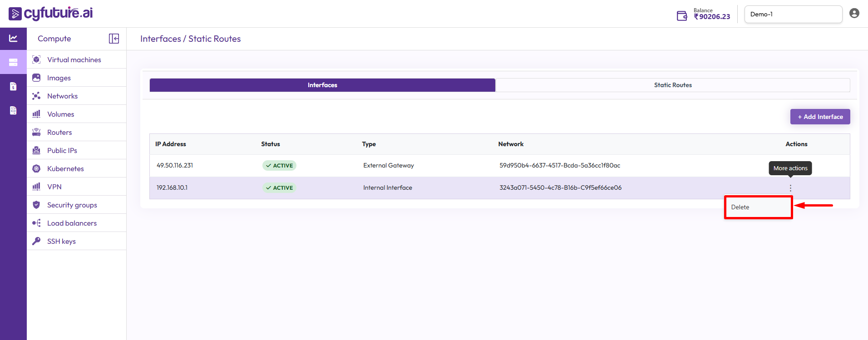Open the billing invoice icon in left rail
This screenshot has height=340, width=868.
pyautogui.click(x=13, y=86)
